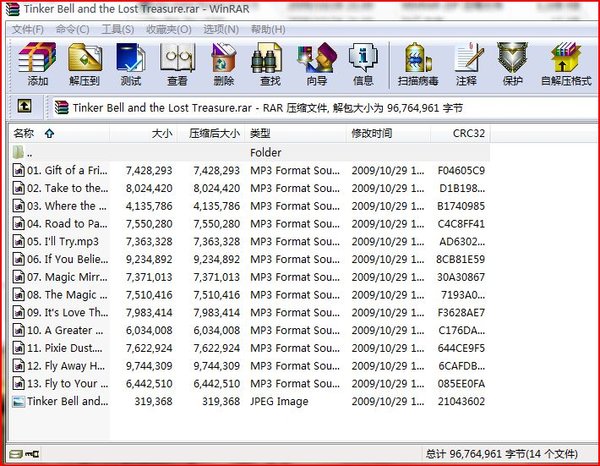The height and width of the screenshot is (466, 600).
Task: Click size value 4,135,786 in 大小 column
Action: click(149, 206)
